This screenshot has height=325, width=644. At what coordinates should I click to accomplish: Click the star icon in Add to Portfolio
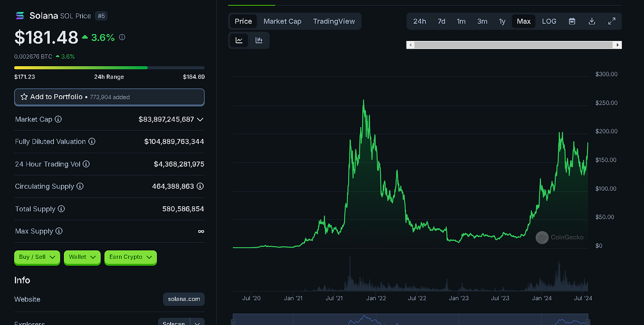coord(24,97)
